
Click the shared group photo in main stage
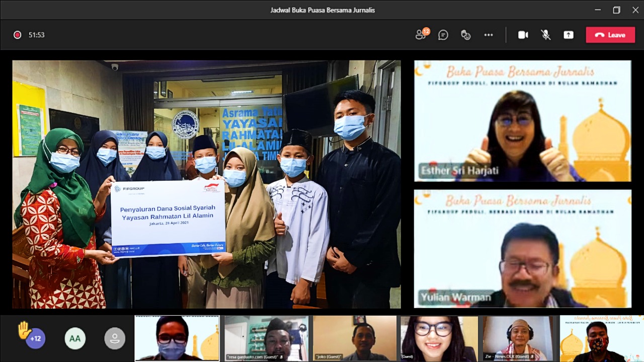206,184
